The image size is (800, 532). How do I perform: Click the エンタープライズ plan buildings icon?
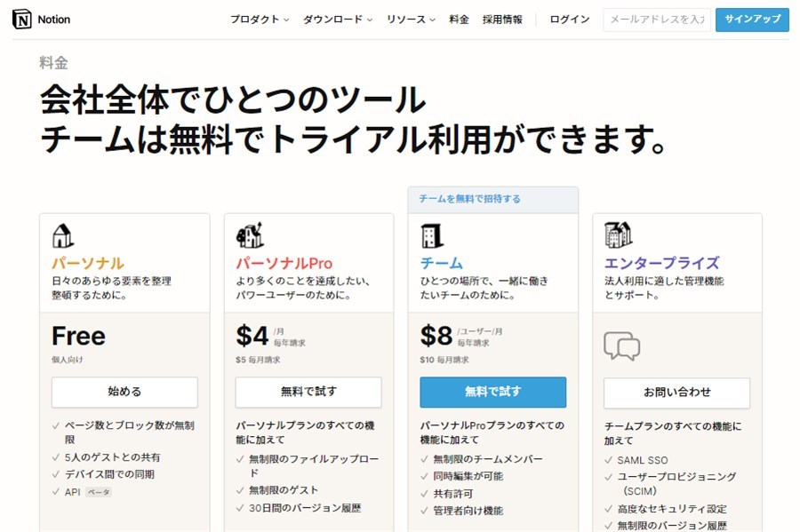(x=618, y=234)
